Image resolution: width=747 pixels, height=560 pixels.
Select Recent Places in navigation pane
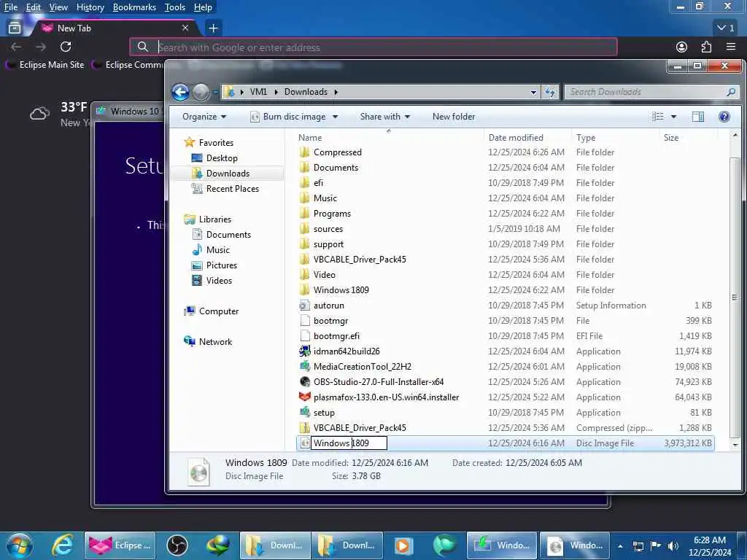click(232, 189)
